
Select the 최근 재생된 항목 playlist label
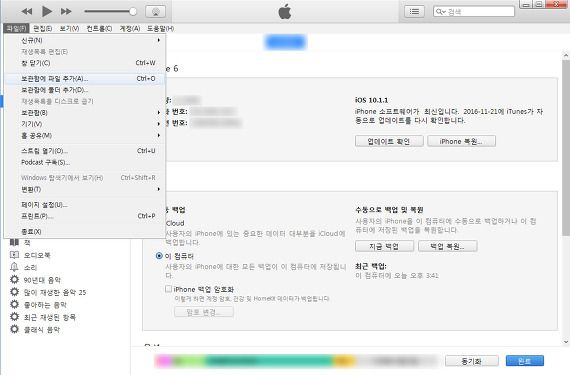coord(50,317)
